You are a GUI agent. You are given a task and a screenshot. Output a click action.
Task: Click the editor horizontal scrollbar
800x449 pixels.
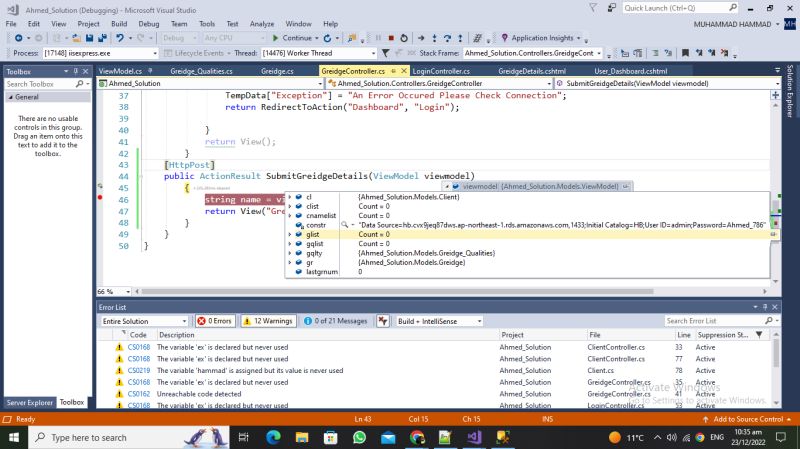397,292
